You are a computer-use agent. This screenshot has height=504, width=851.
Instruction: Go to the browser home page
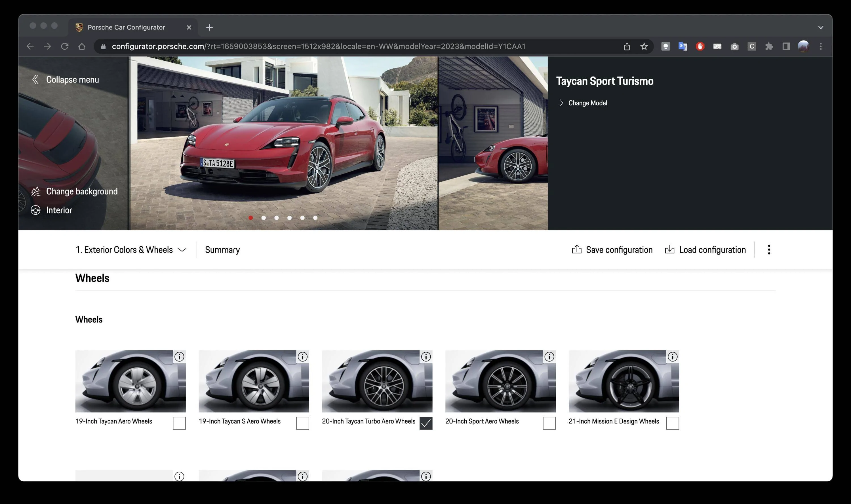(x=82, y=46)
